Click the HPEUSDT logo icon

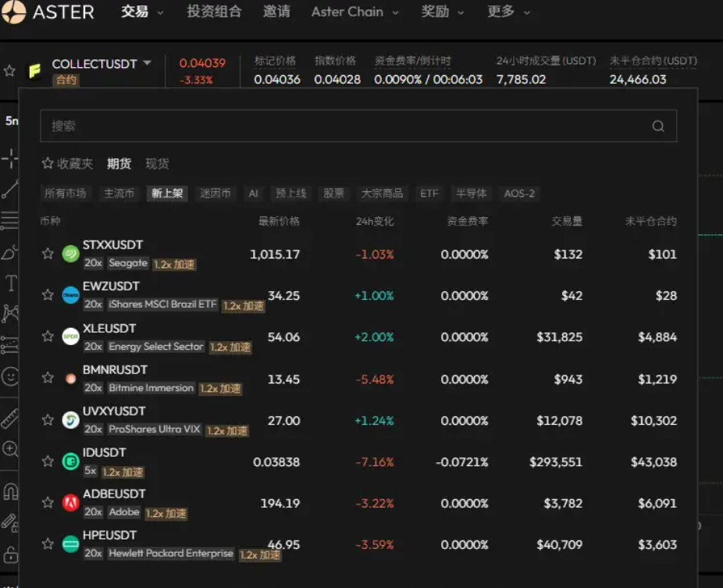70,544
